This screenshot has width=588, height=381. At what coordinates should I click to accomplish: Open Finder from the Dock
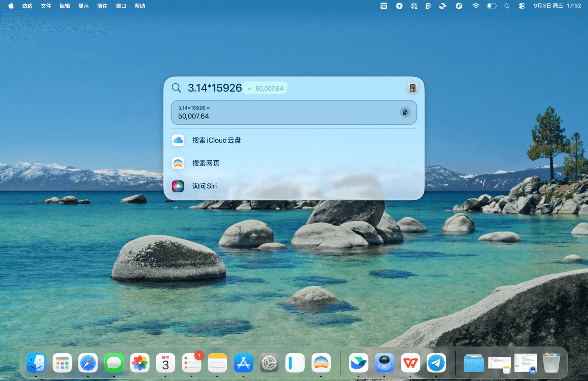pos(36,363)
